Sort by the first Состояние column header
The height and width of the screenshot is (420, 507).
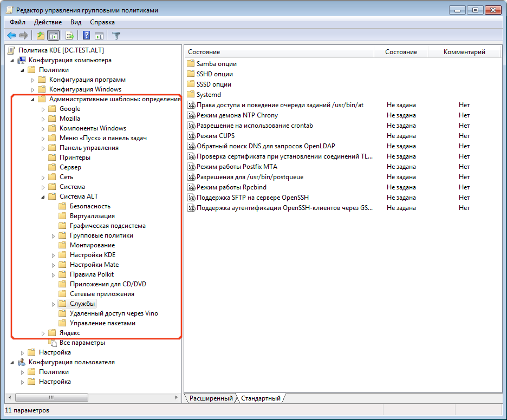[x=279, y=52]
